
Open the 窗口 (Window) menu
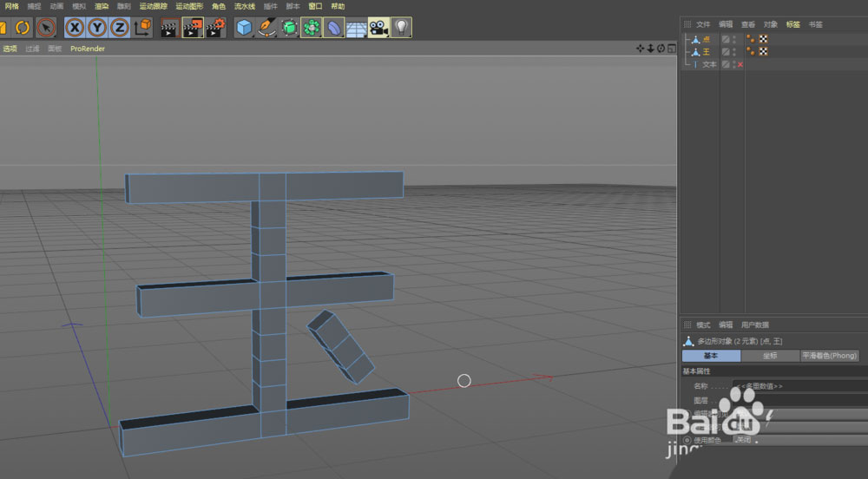pyautogui.click(x=315, y=6)
